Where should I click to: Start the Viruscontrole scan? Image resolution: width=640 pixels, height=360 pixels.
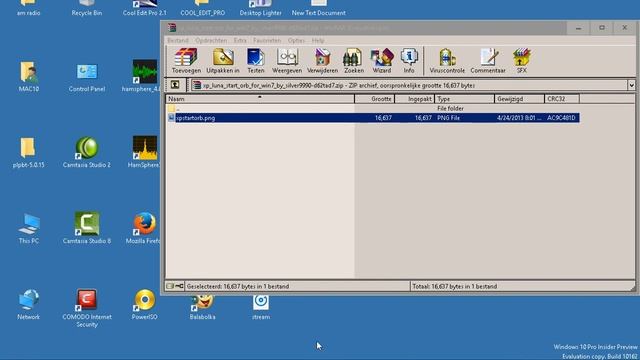click(x=447, y=60)
